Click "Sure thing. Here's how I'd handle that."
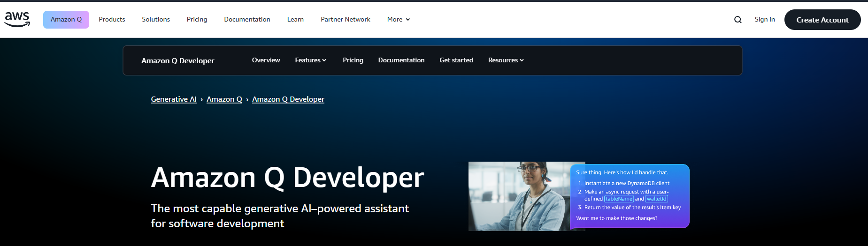The image size is (868, 246). (622, 172)
